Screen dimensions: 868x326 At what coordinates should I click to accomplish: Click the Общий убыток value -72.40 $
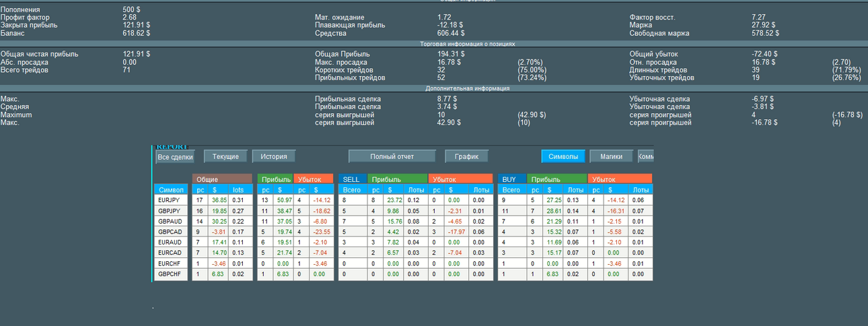coord(764,54)
